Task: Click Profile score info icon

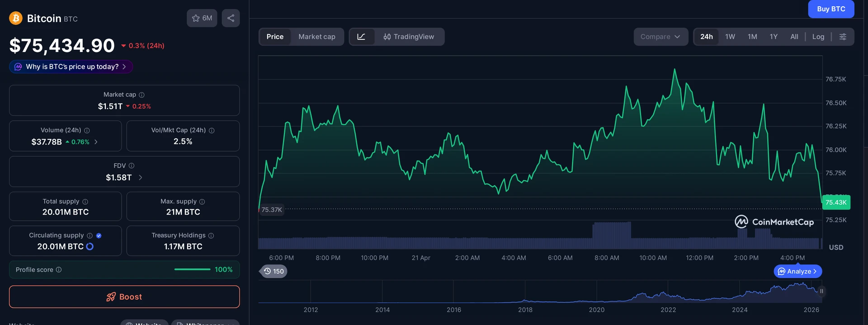Action: (59, 270)
